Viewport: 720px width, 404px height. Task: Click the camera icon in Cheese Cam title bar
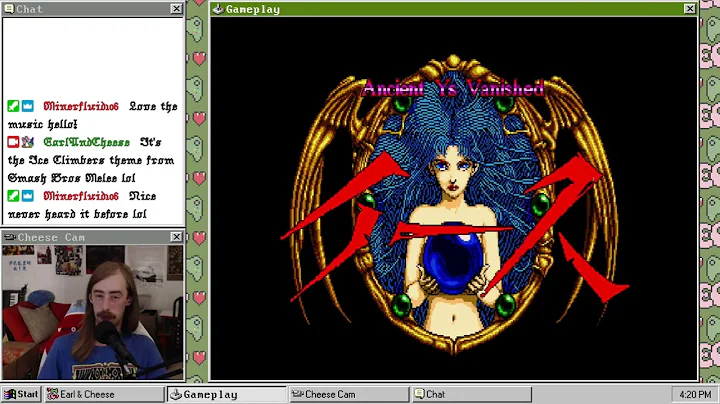click(9, 237)
